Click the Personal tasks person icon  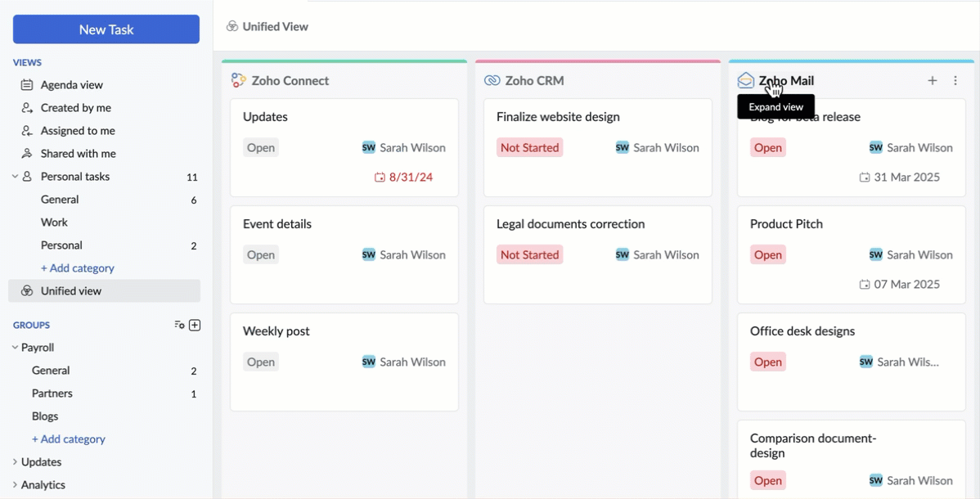(x=27, y=177)
